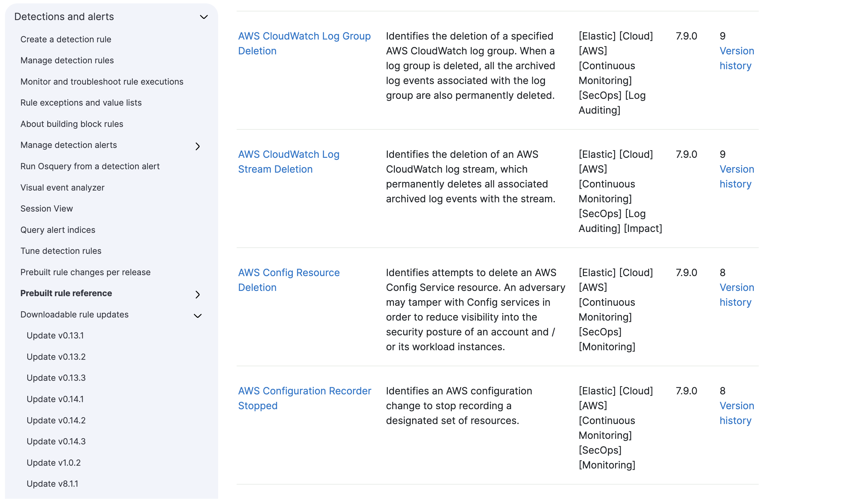Open Prebuilt rule changes per release
The width and height of the screenshot is (844, 504).
(85, 272)
